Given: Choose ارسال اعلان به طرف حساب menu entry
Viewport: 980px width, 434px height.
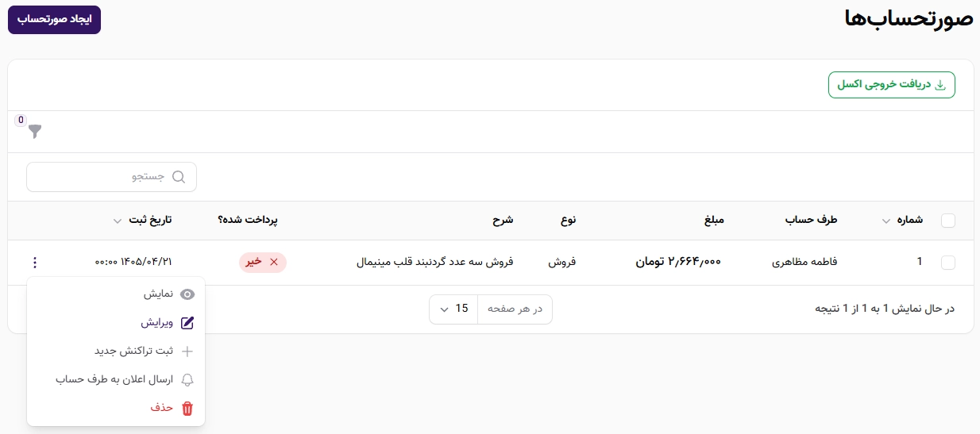Looking at the screenshot, I should click(x=116, y=380).
